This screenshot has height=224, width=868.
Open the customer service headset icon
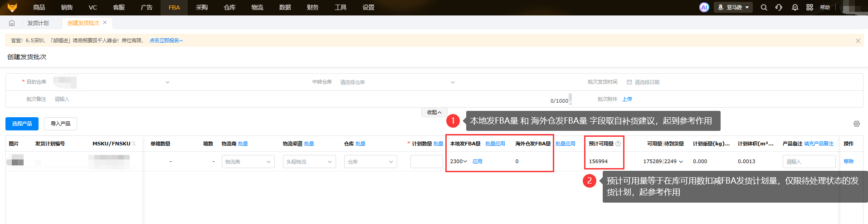tap(779, 7)
